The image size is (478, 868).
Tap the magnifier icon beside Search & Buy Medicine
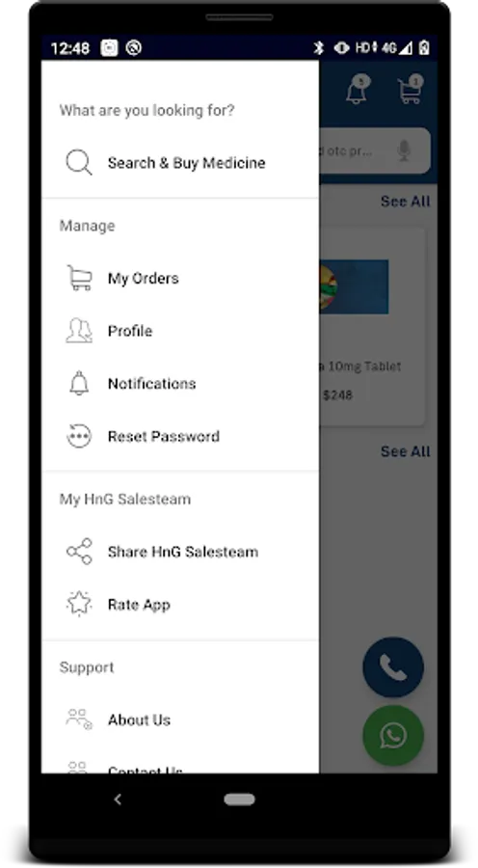[79, 163]
